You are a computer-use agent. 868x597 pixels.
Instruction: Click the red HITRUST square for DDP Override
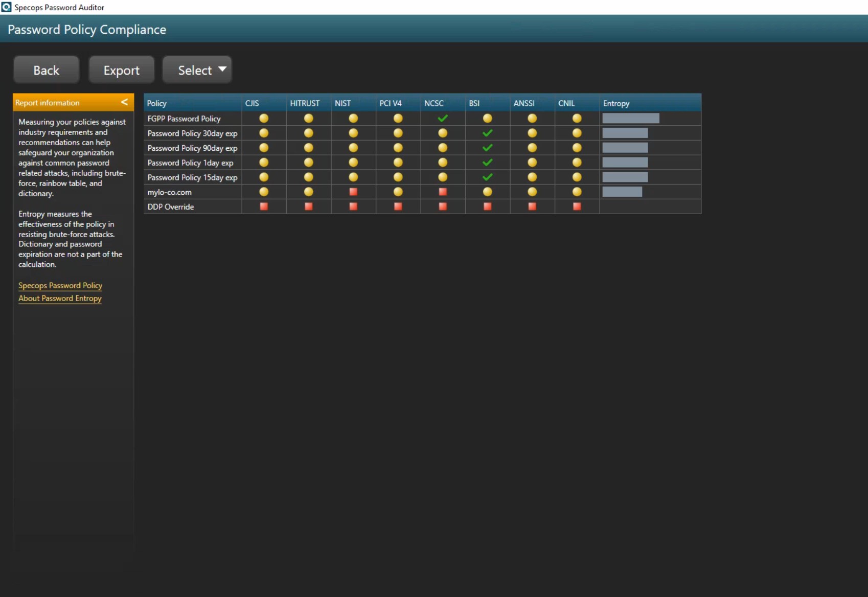[309, 206]
